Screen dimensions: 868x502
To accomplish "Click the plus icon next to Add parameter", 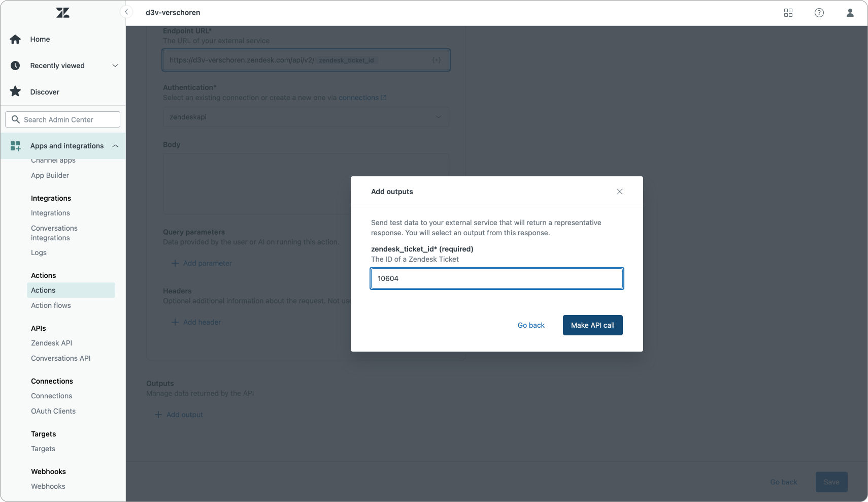I will pos(175,263).
